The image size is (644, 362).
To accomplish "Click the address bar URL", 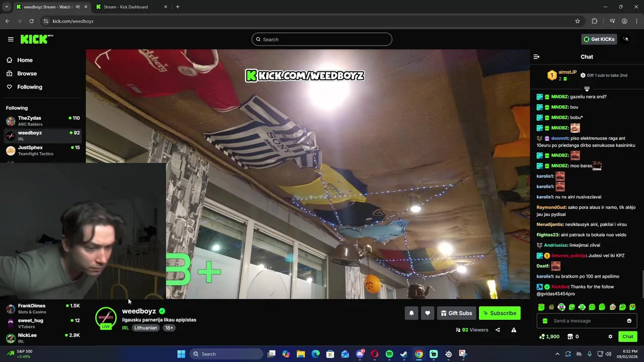I will pyautogui.click(x=73, y=21).
